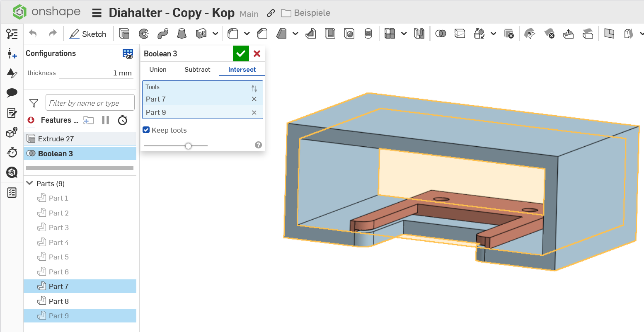
Task: Collapse the Parts (9) list
Action: point(30,183)
